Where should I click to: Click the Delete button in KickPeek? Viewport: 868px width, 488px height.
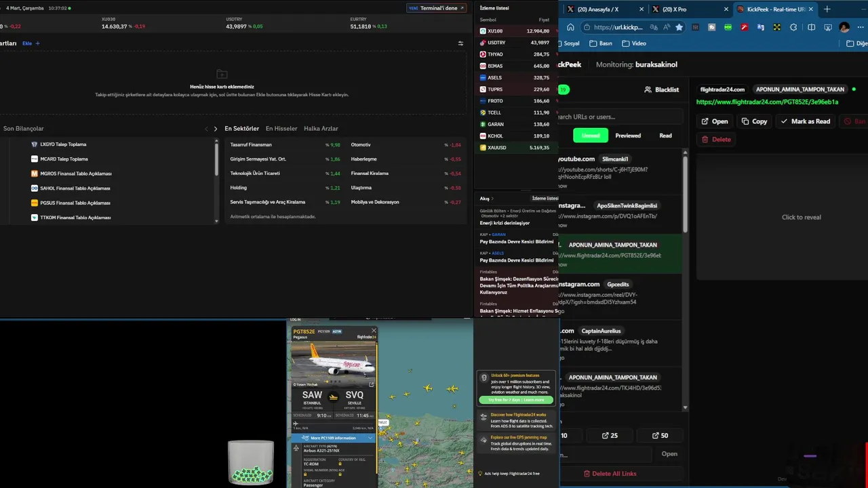pyautogui.click(x=716, y=139)
